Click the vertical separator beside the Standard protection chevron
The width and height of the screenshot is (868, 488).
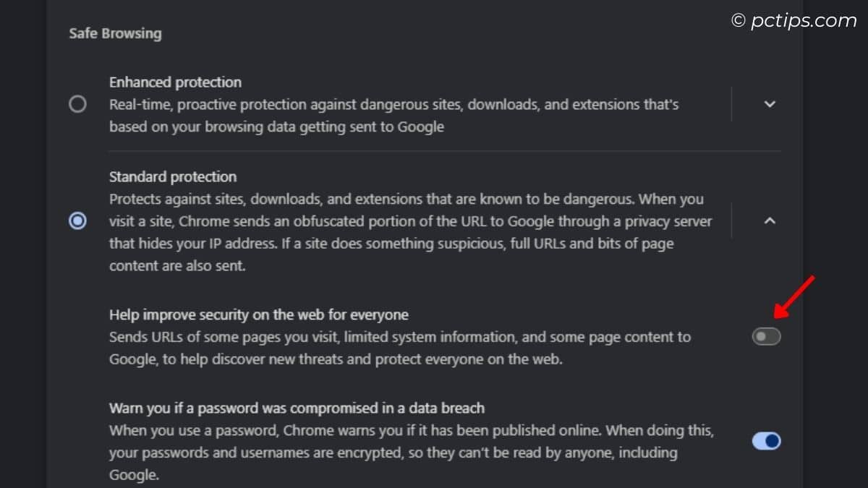(731, 221)
